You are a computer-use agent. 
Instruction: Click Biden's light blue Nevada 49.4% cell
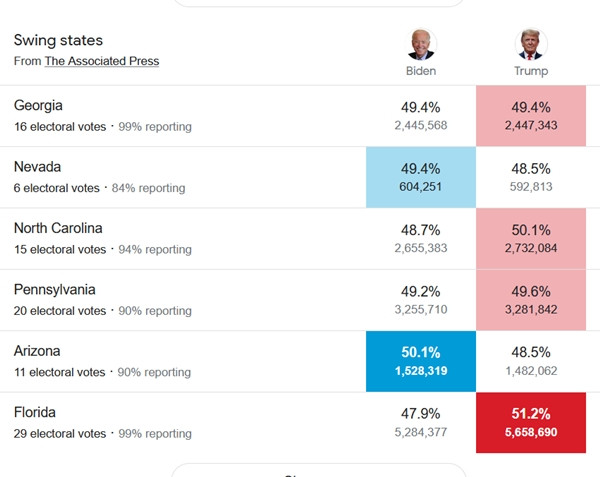pyautogui.click(x=421, y=177)
